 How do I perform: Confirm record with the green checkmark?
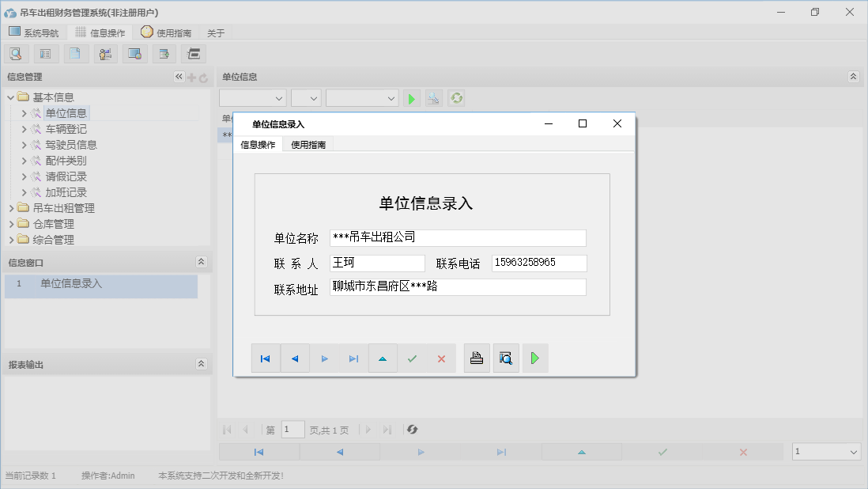tap(412, 358)
